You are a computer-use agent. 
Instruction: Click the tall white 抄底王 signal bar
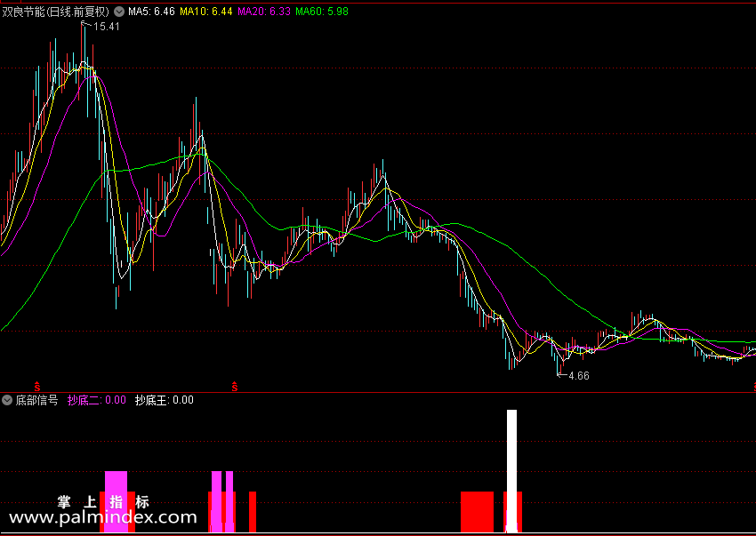coord(511,471)
